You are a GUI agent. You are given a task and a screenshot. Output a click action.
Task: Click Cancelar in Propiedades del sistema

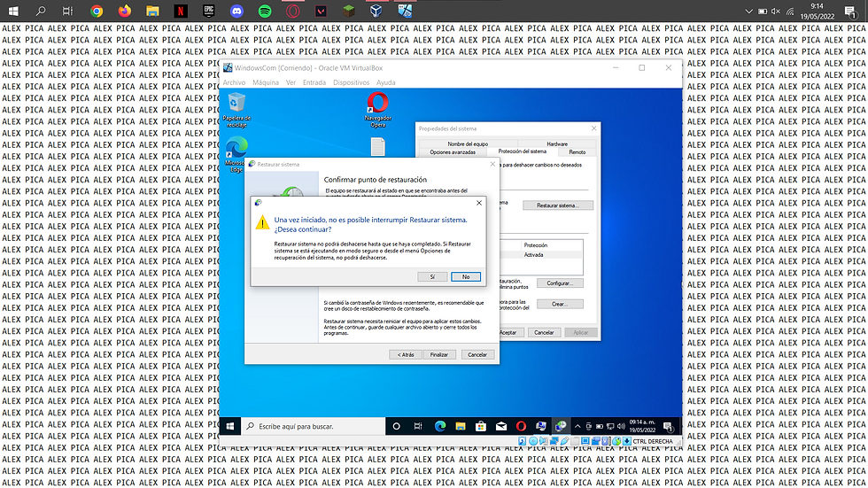(x=544, y=332)
